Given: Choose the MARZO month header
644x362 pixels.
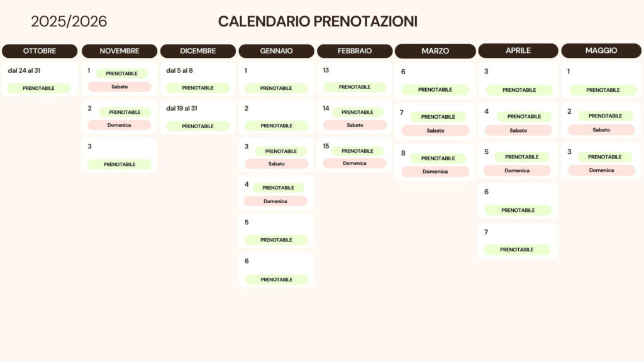Looking at the screenshot, I should pyautogui.click(x=435, y=51).
